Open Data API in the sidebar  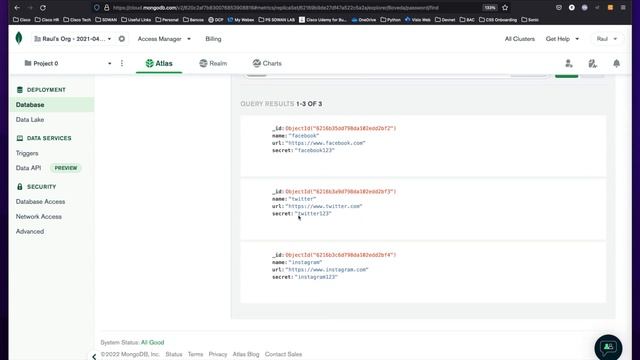pos(28,168)
